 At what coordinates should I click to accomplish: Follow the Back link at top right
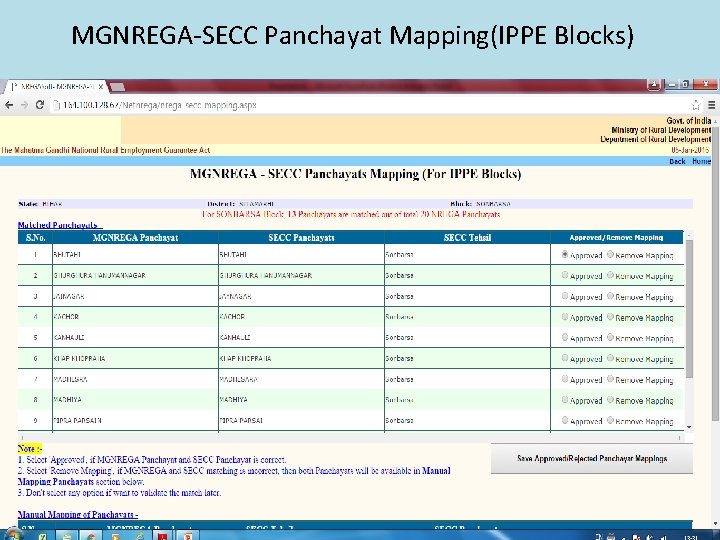click(x=677, y=161)
